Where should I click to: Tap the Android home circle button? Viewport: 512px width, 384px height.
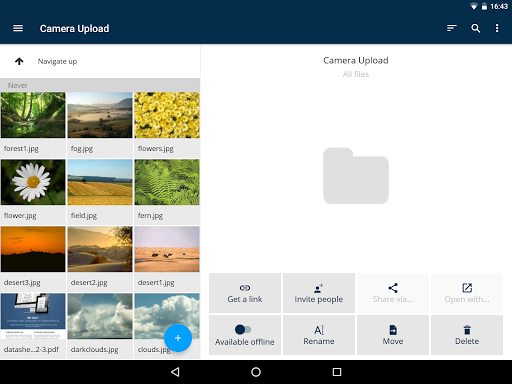pos(256,372)
